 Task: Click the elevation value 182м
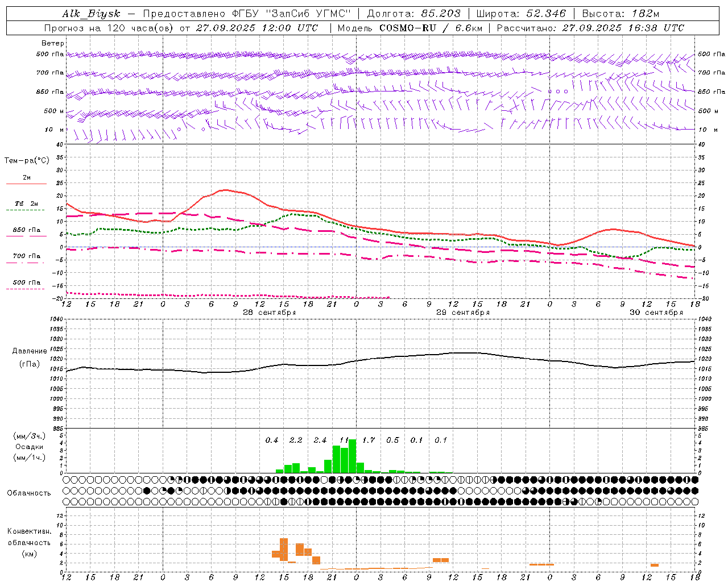(646, 14)
